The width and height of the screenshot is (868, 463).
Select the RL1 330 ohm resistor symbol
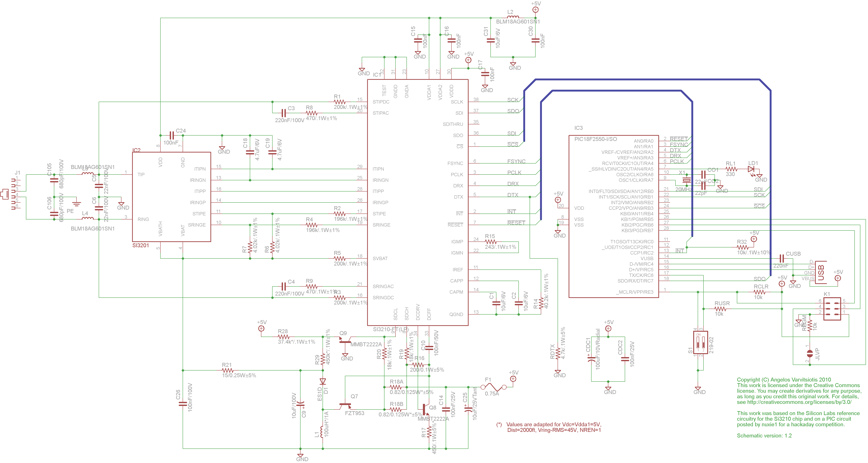[731, 169]
